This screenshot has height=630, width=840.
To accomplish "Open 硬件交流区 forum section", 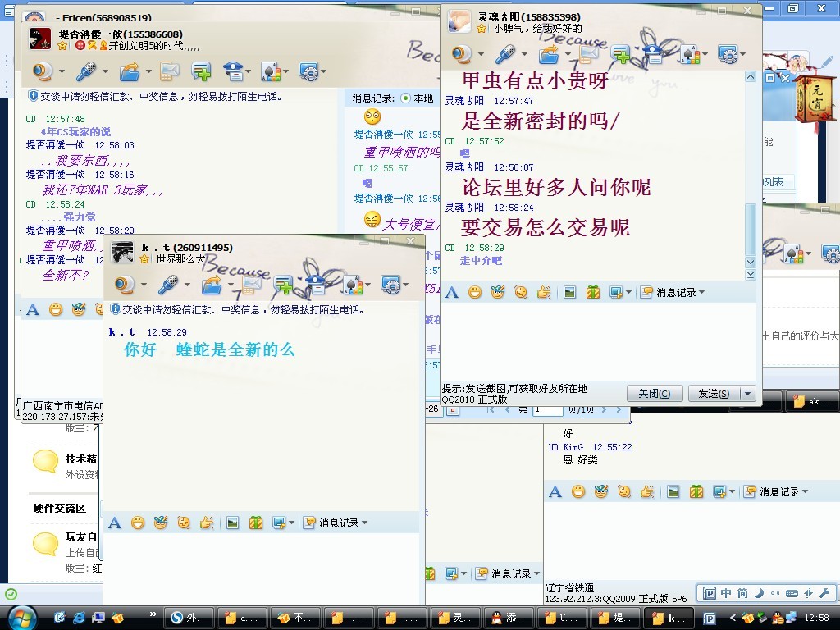I will 59,509.
